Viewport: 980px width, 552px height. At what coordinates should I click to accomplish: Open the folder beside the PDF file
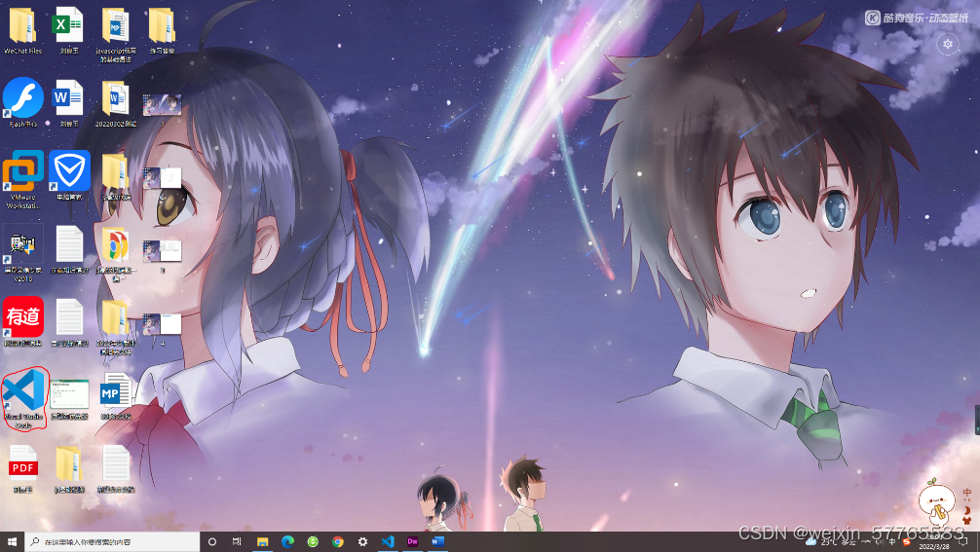click(69, 468)
